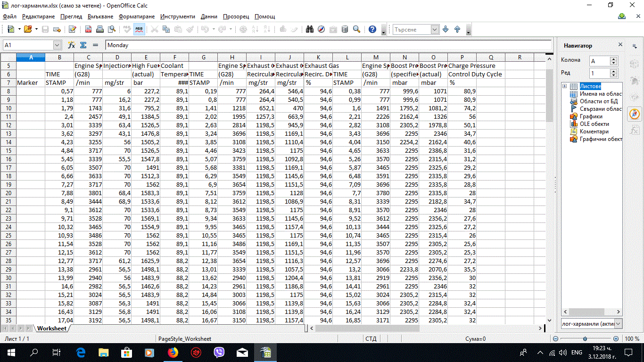The height and width of the screenshot is (362, 644).
Task: Click the Print icon in toolbar
Action: [100, 29]
